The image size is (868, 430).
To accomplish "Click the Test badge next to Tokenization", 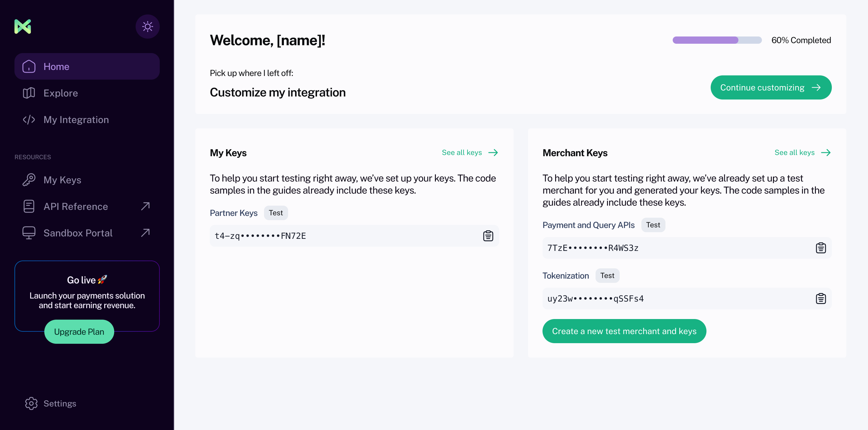I will pos(607,276).
